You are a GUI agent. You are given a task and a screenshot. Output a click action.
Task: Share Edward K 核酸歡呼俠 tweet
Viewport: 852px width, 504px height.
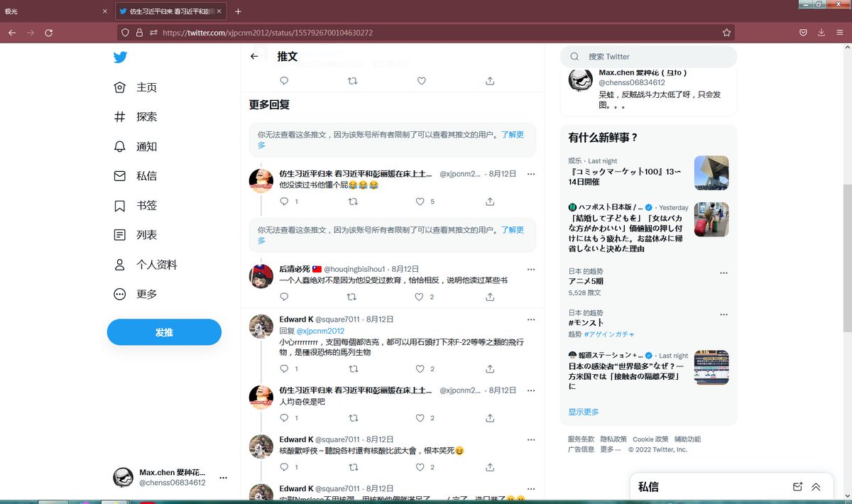pyautogui.click(x=490, y=467)
